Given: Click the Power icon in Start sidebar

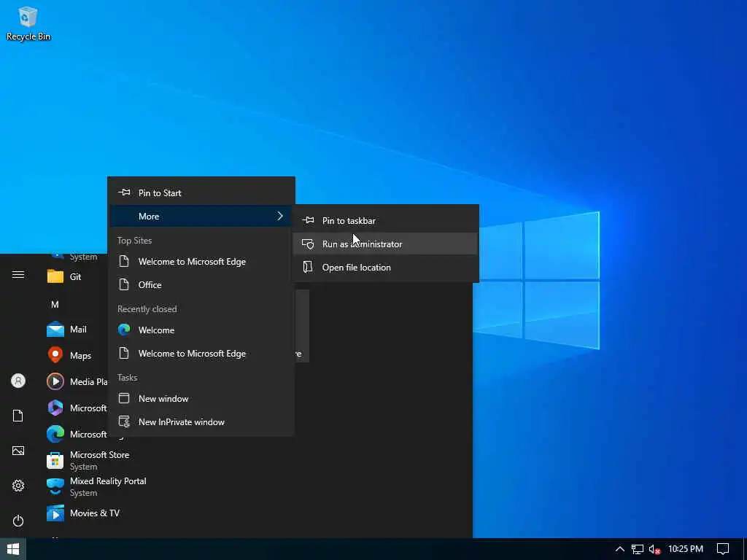Looking at the screenshot, I should [x=18, y=521].
